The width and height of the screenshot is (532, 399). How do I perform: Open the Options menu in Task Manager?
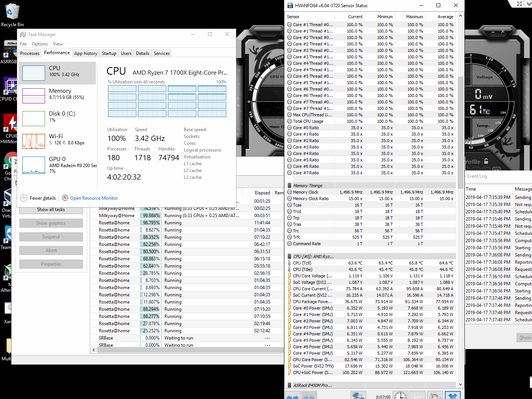[40, 44]
